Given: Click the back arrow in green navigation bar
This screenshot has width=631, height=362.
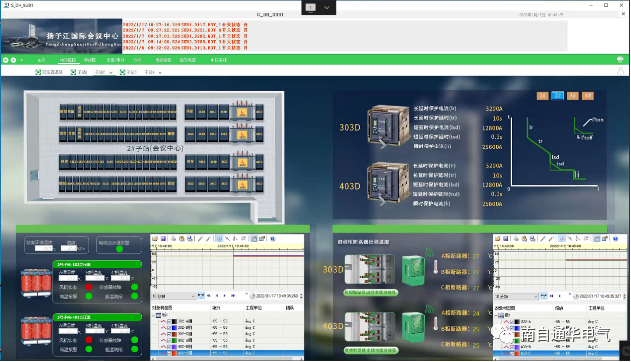Looking at the screenshot, I should pos(6,60).
